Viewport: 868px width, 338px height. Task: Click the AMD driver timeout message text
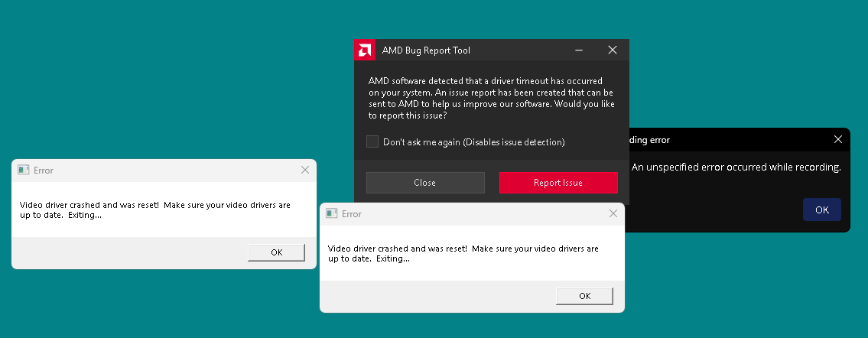[492, 99]
